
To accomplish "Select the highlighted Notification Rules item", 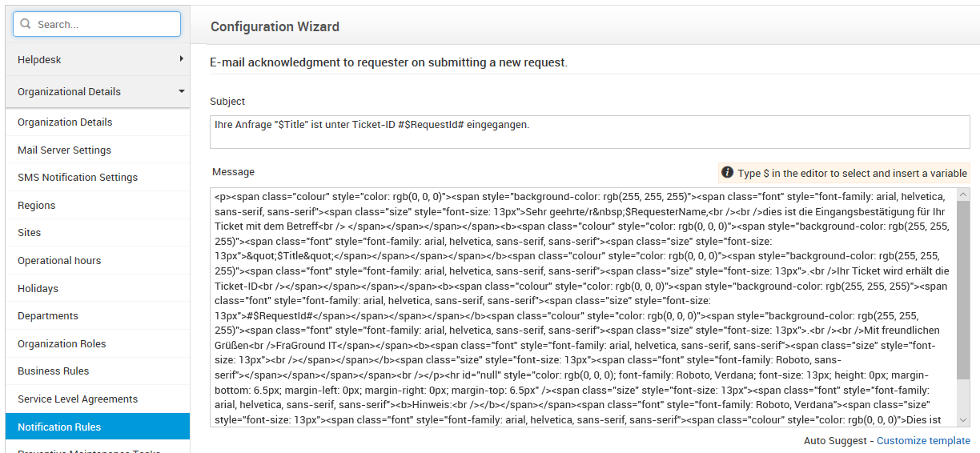I will [59, 427].
